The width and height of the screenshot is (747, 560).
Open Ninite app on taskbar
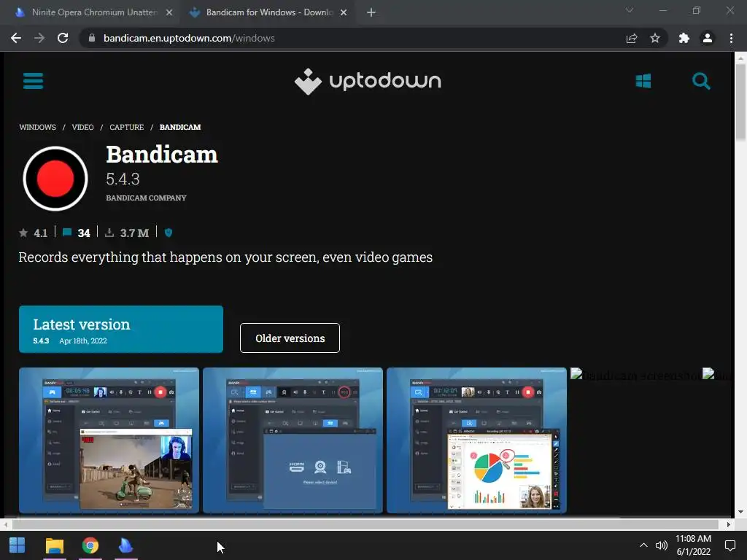(125, 545)
